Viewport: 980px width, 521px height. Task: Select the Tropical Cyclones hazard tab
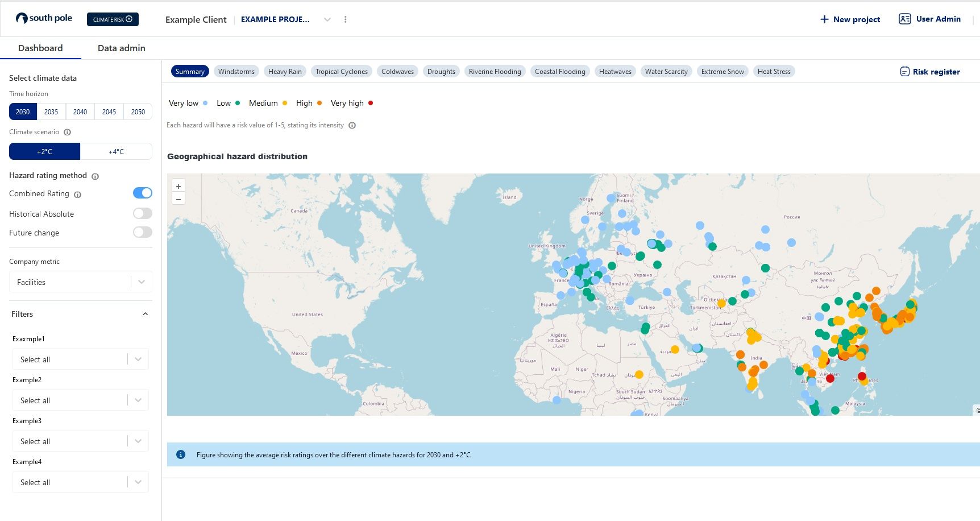(x=342, y=72)
